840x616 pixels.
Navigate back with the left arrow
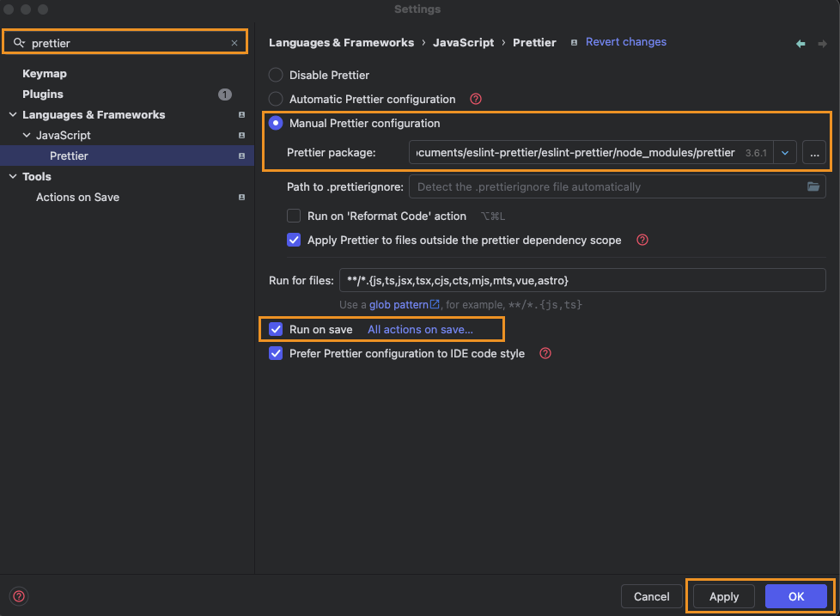point(800,44)
